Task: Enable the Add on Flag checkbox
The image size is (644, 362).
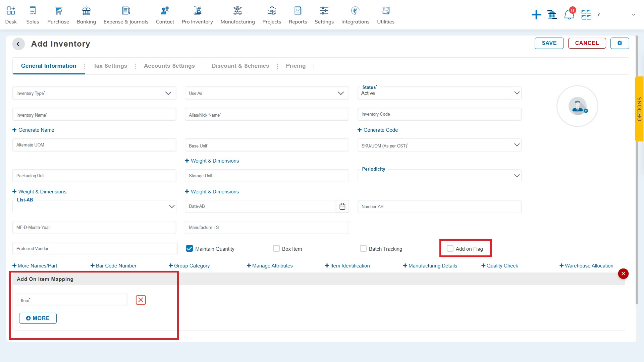Action: pos(450,248)
